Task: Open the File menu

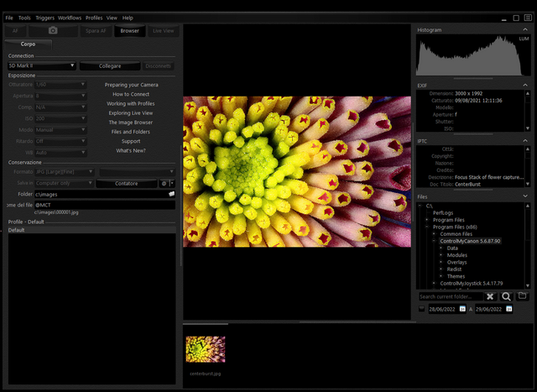Action: pyautogui.click(x=9, y=18)
